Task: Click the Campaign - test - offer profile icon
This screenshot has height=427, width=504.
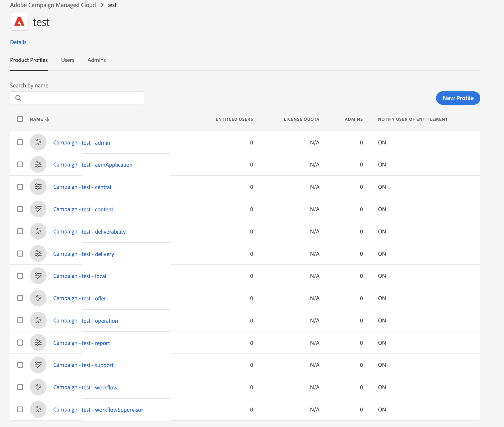Action: click(x=38, y=298)
